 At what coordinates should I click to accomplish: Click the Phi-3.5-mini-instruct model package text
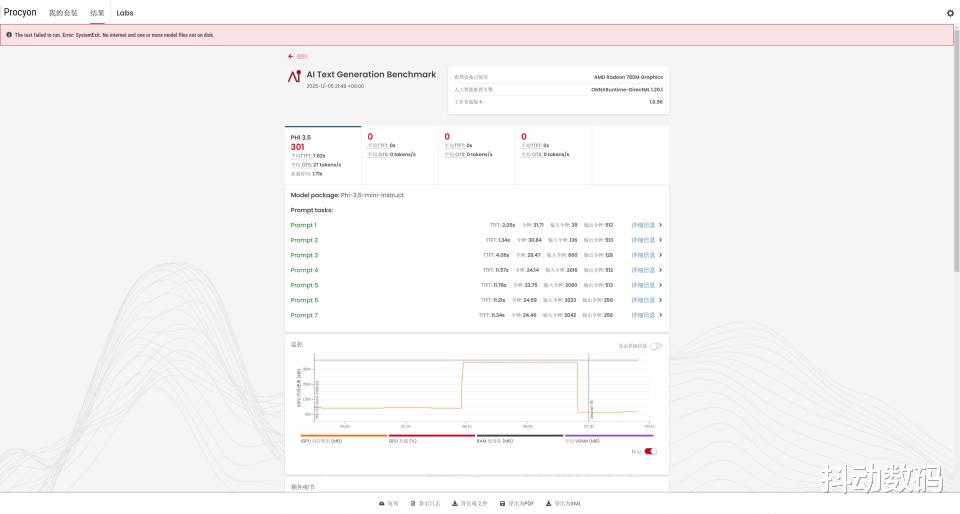[x=372, y=195]
